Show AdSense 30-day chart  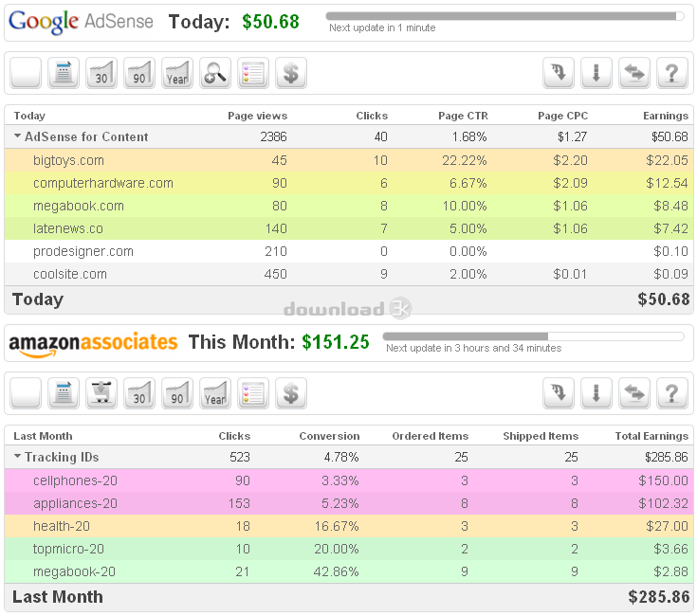[101, 72]
